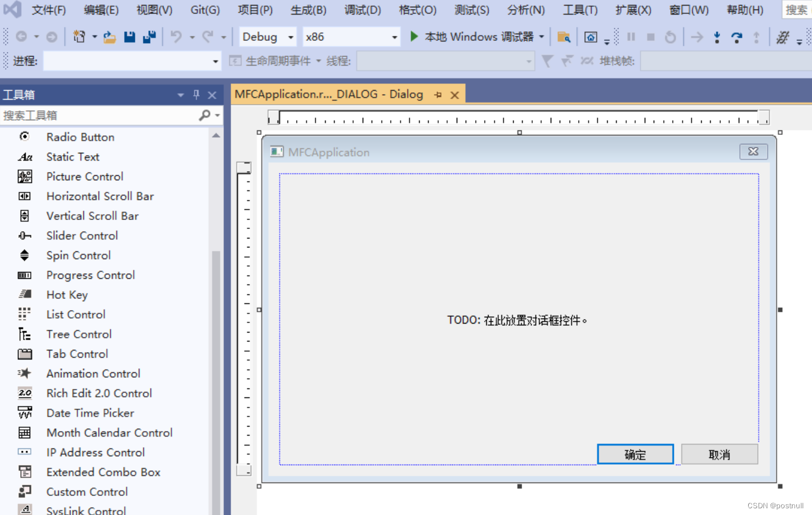Select the Progress Control icon
812x515 pixels.
coord(25,275)
